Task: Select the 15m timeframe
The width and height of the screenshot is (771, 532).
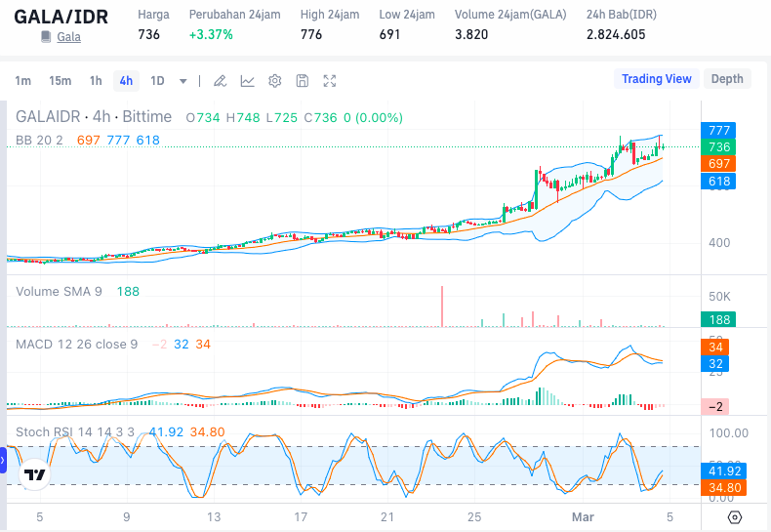Action: click(x=60, y=81)
